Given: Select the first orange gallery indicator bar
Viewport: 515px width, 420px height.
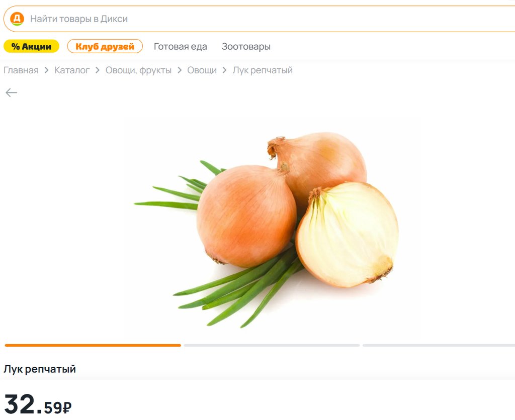Looking at the screenshot, I should tap(93, 345).
